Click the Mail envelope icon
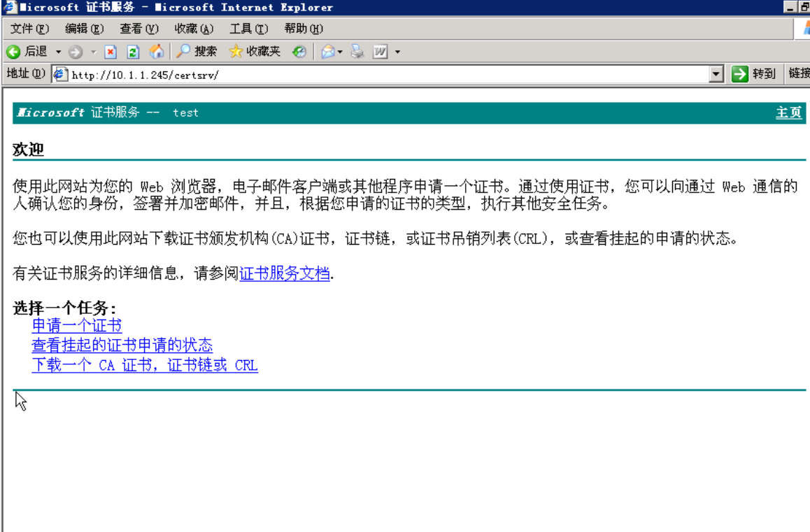Viewport: 810px width, 532px height. coord(327,52)
